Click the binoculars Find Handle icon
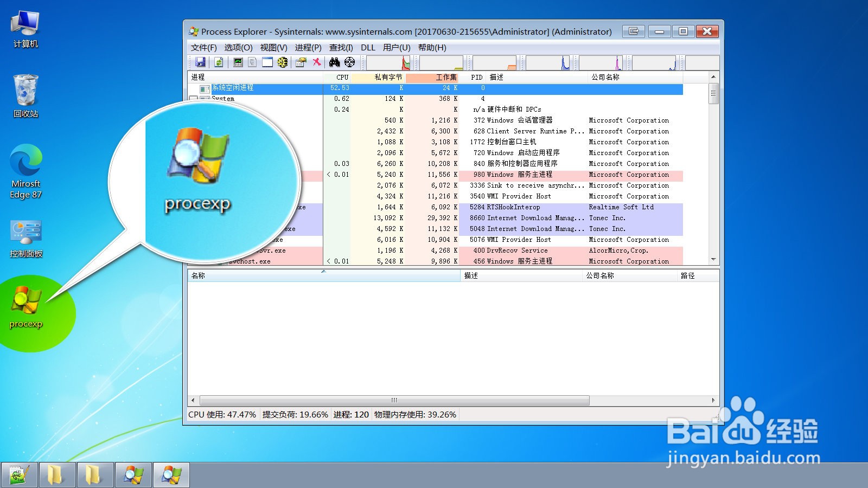This screenshot has width=868, height=488. tap(334, 62)
